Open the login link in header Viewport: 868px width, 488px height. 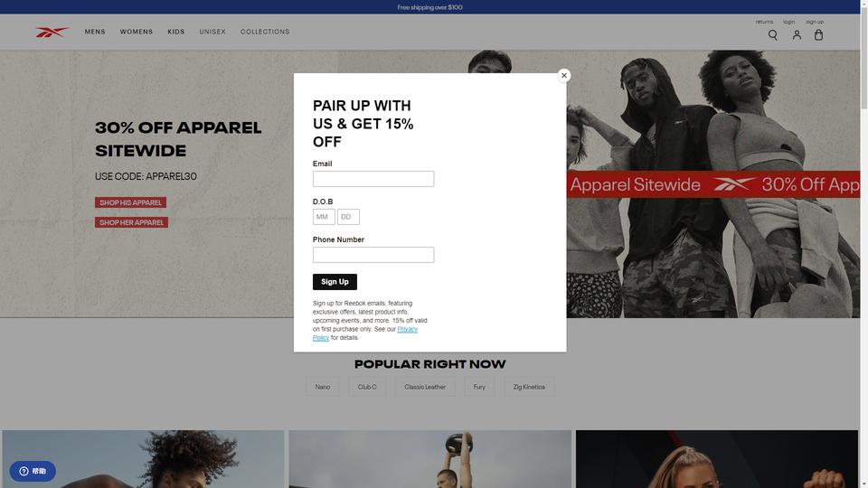[x=788, y=22]
